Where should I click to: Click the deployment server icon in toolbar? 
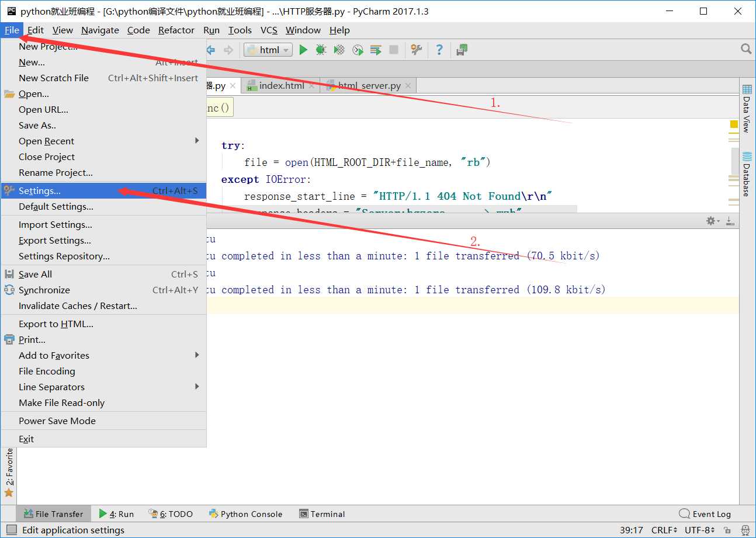(x=462, y=50)
